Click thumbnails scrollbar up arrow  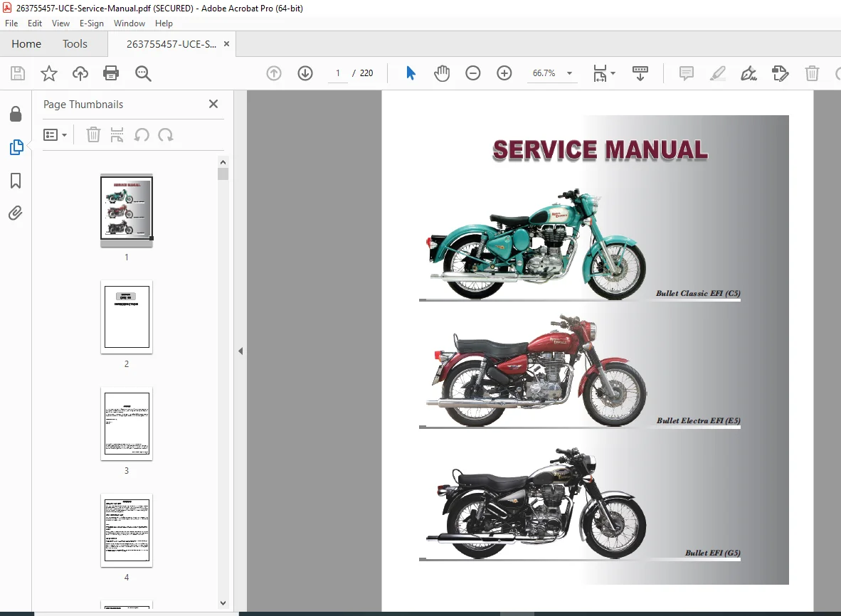click(223, 162)
